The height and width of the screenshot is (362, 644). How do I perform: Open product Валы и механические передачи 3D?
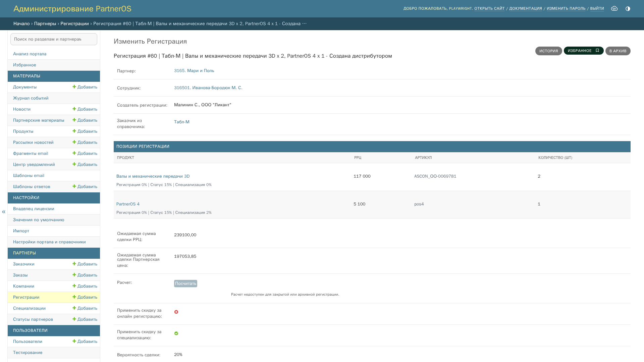point(153,176)
